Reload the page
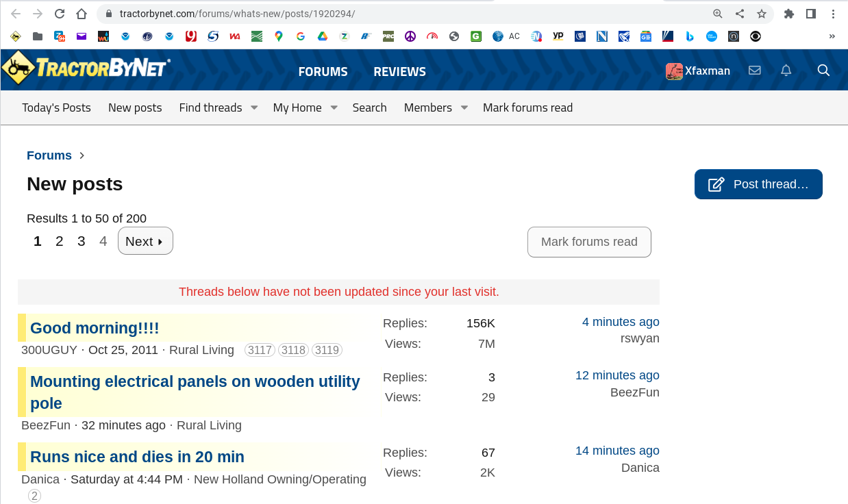The width and height of the screenshot is (848, 504). click(x=60, y=14)
